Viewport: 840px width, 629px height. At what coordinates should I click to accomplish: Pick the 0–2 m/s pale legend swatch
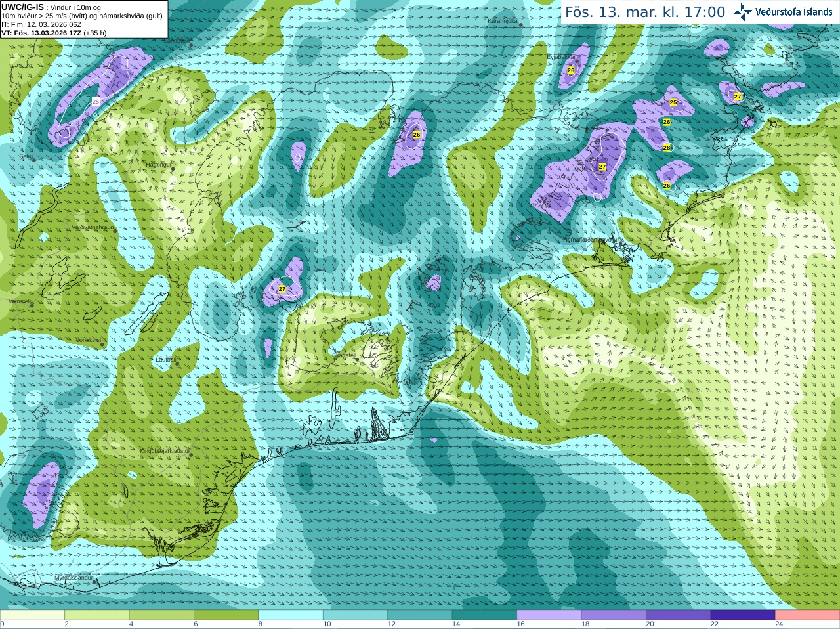[32, 615]
